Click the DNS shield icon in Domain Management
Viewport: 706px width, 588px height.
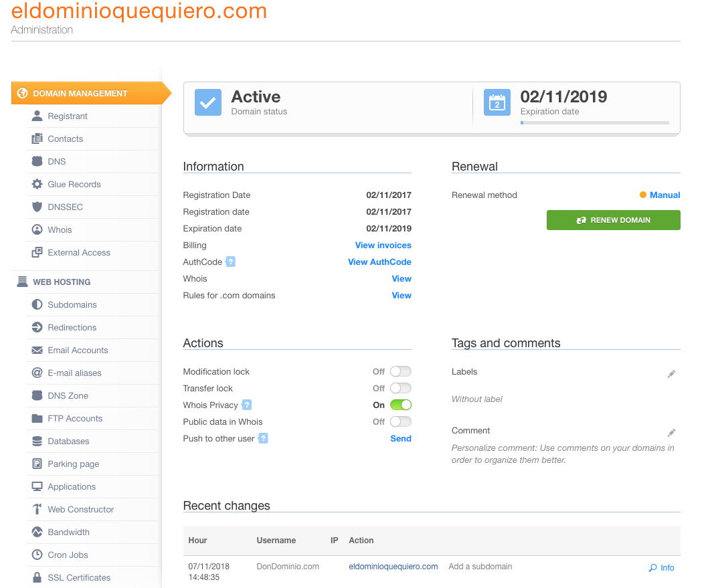(37, 161)
